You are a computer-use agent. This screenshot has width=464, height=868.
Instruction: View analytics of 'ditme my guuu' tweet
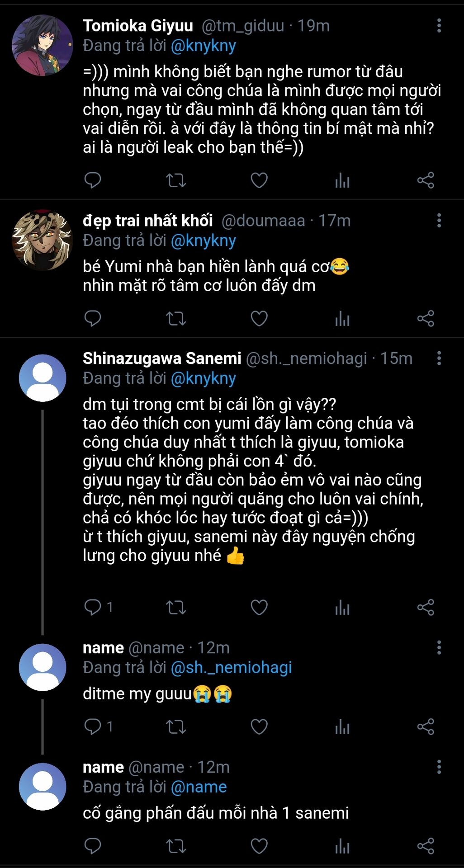pos(342,726)
